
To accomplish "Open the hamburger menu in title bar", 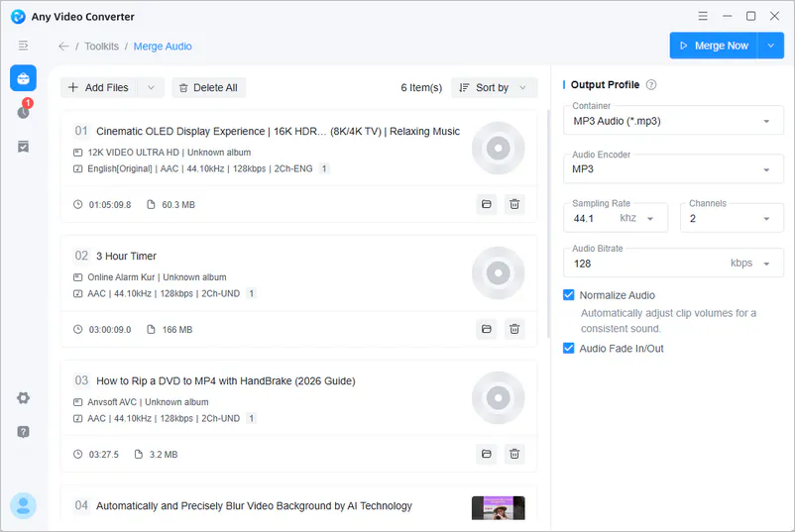I will 703,16.
